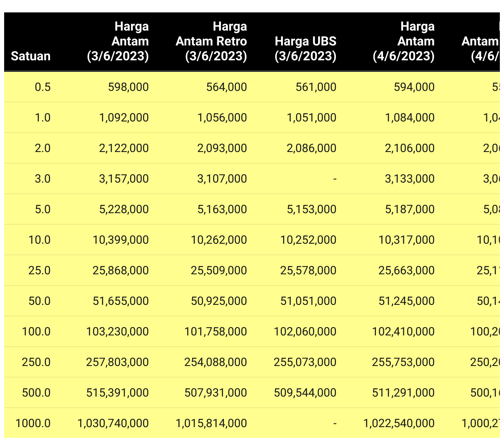504x442 pixels.
Task: Select the "Harga Antam (4/6/2023)" column header
Action: [x=404, y=41]
